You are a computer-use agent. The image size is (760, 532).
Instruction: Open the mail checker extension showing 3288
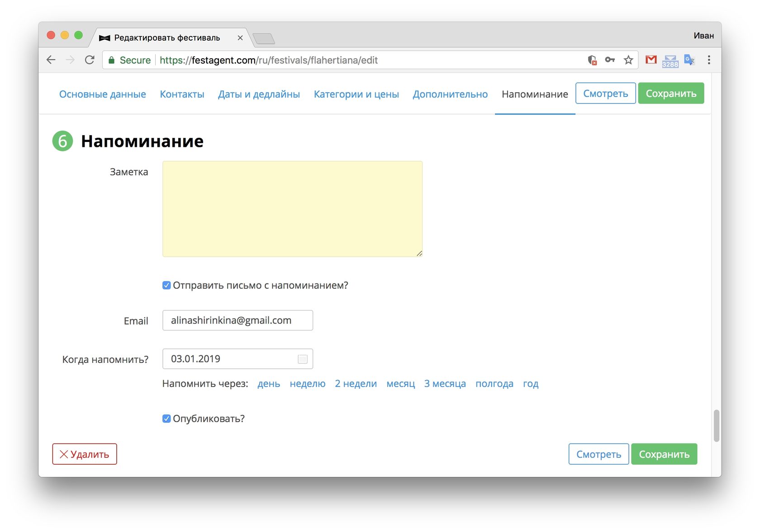click(x=670, y=61)
